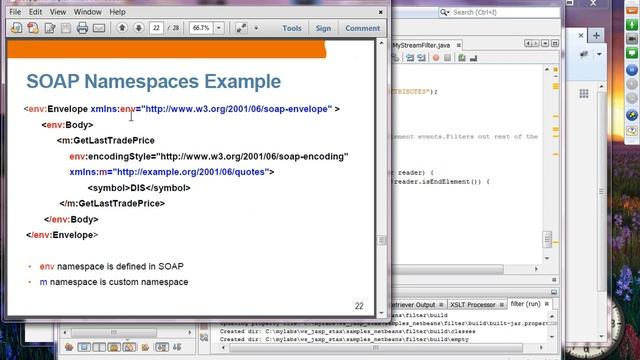The width and height of the screenshot is (640, 360).
Task: Click the NetBeans editor vertical scrollbar thumb
Action: [x=547, y=239]
